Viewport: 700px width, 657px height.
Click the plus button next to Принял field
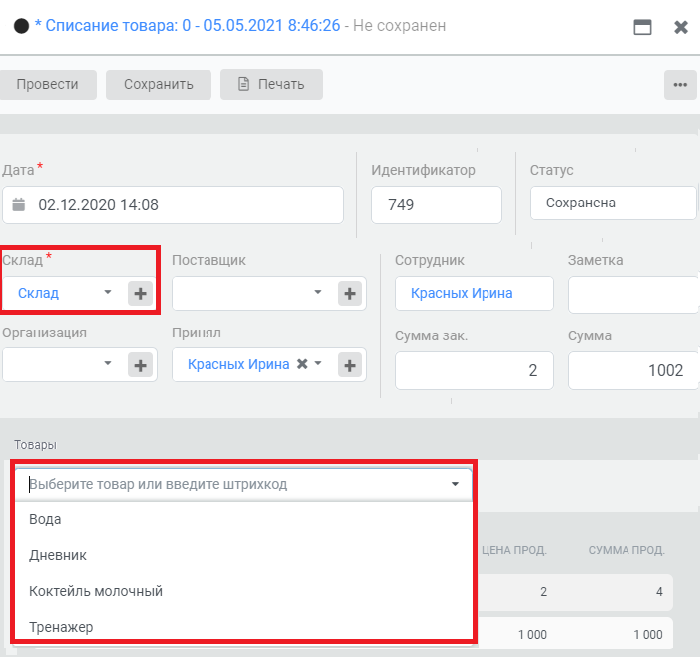click(x=350, y=365)
